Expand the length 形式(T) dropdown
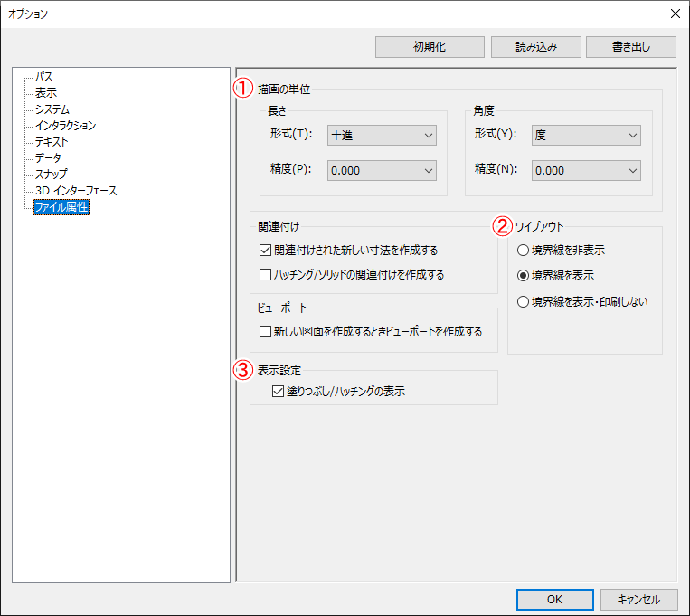 [x=382, y=136]
